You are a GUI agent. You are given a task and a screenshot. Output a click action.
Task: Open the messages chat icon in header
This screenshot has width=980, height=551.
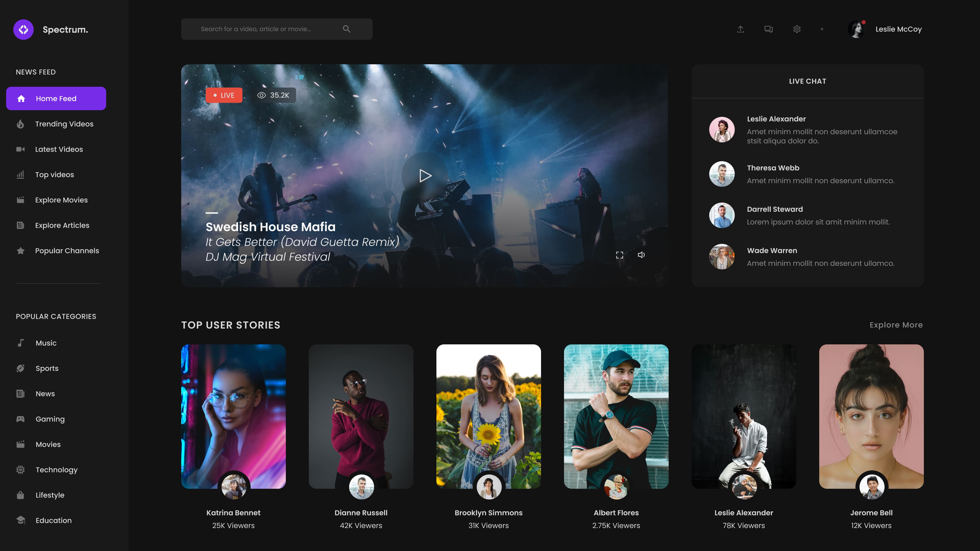(x=768, y=29)
